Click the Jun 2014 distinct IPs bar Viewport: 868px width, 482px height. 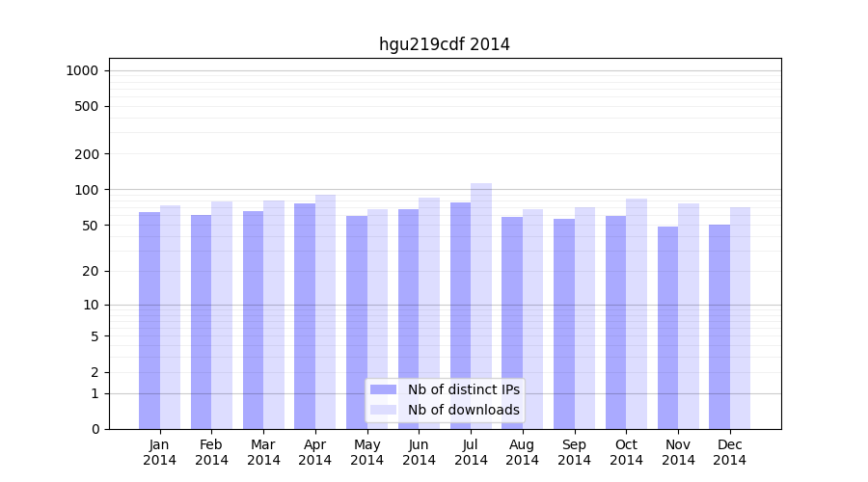point(409,319)
